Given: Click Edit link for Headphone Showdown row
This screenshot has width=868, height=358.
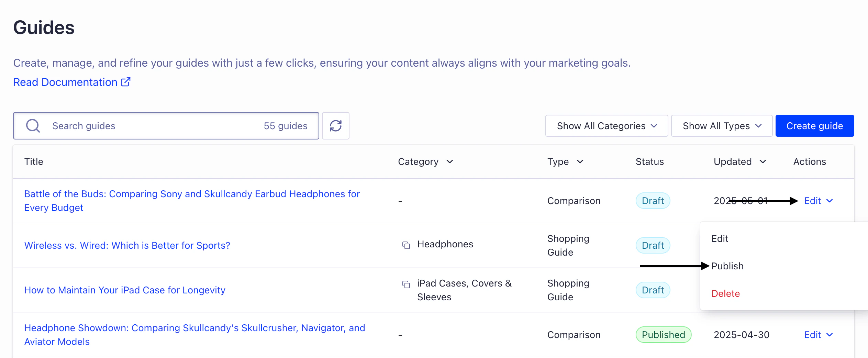Looking at the screenshot, I should [x=812, y=335].
